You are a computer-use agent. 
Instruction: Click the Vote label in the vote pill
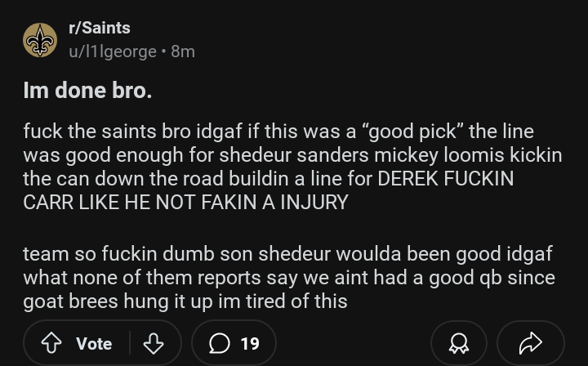pos(94,343)
